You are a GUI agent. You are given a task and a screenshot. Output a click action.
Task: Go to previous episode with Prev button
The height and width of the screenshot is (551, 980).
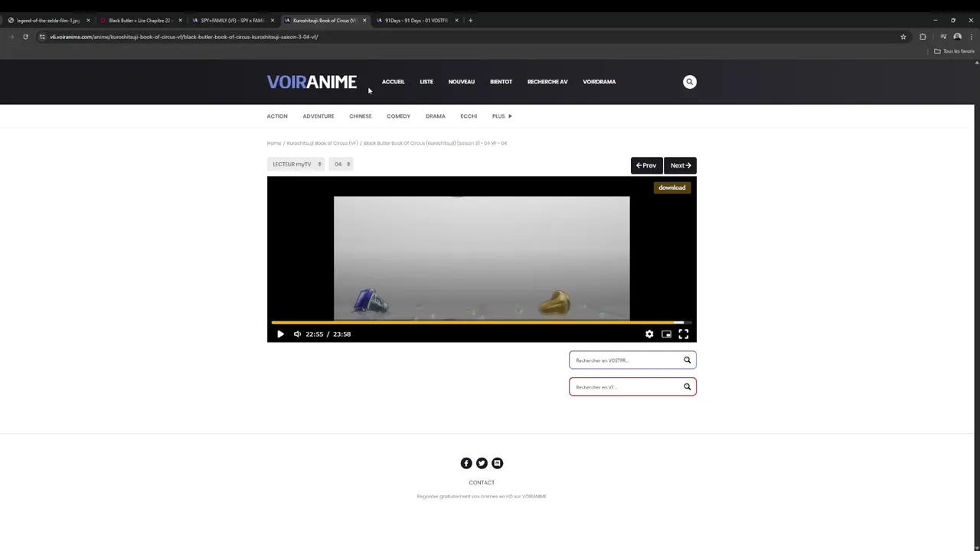pos(646,165)
